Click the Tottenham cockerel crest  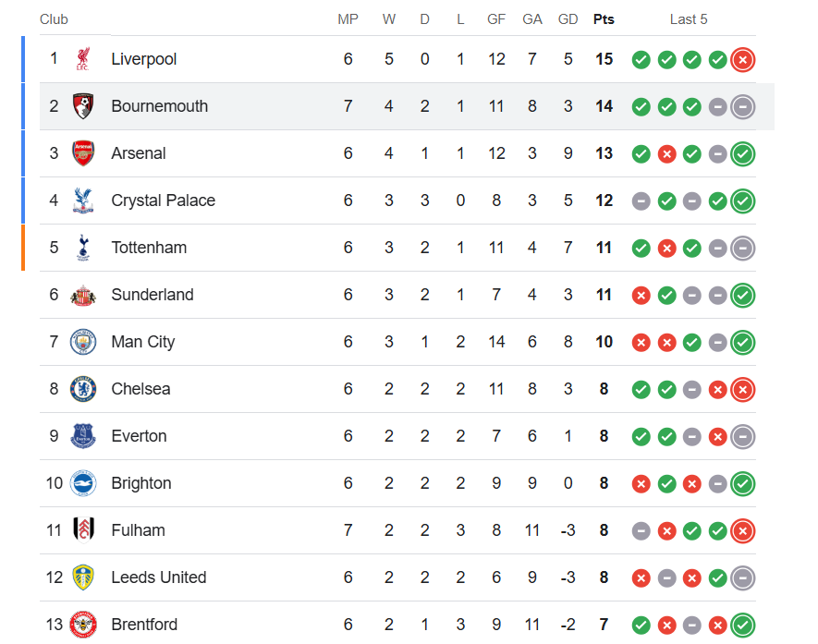tap(83, 248)
